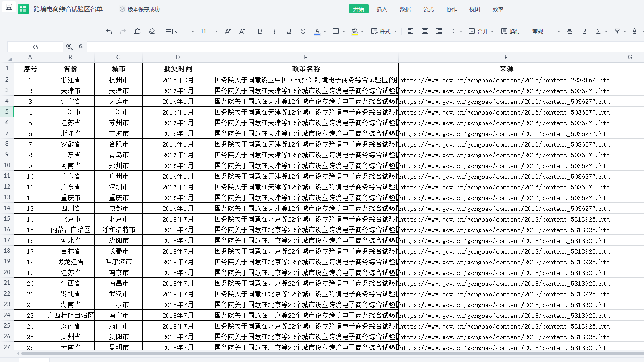This screenshot has width=644, height=362.
Task: Increase font size with A+ icon
Action: point(228,31)
